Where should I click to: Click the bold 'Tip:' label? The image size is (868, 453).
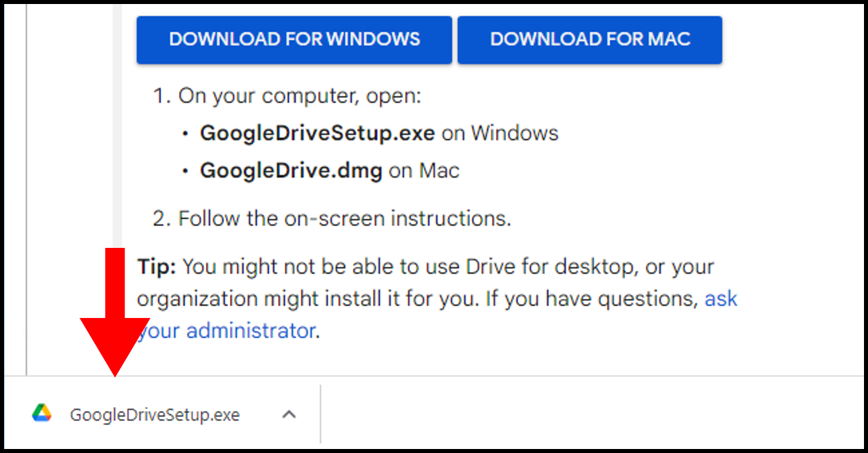click(156, 267)
